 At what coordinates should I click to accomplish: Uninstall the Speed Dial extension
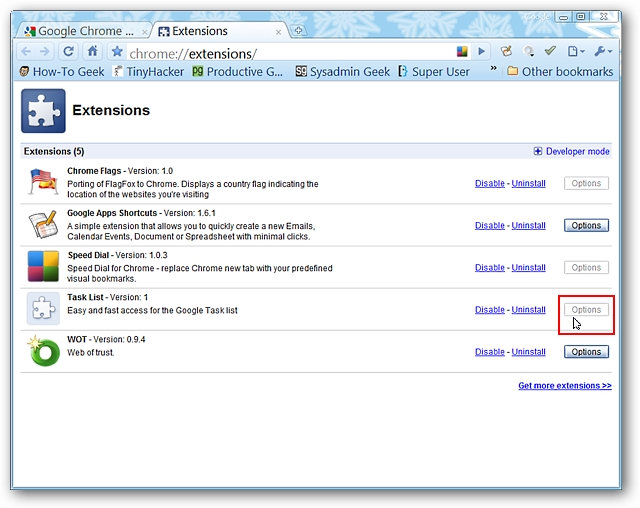coord(529,268)
